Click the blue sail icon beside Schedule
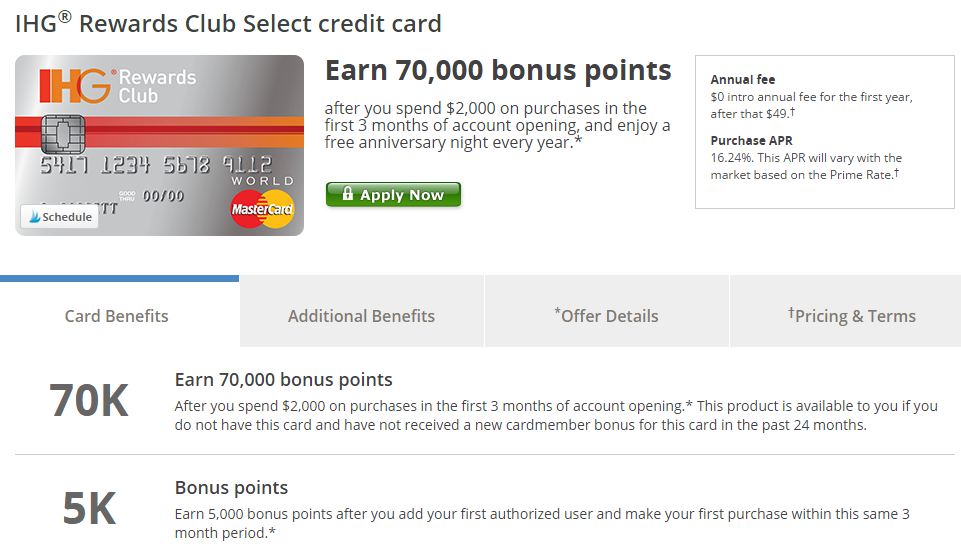This screenshot has height=555, width=961. click(35, 217)
